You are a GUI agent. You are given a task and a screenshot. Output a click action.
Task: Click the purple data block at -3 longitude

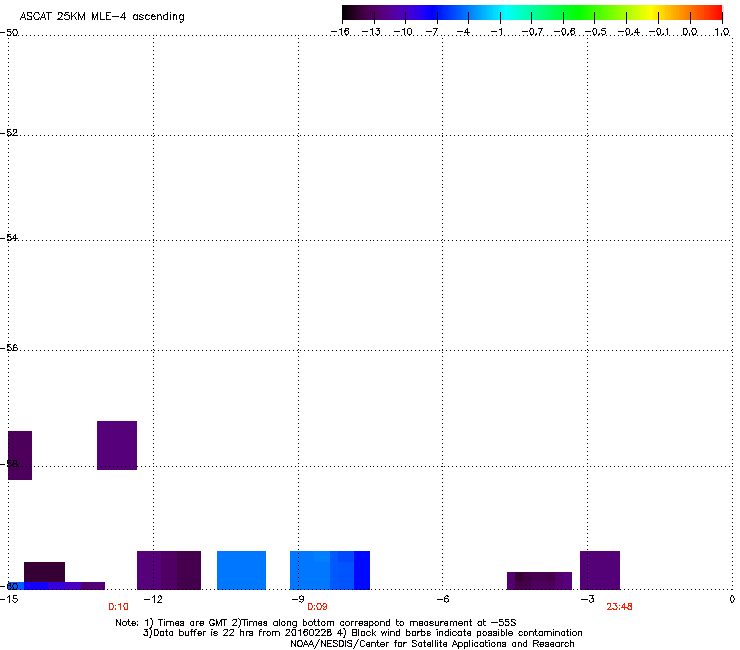coord(600,570)
